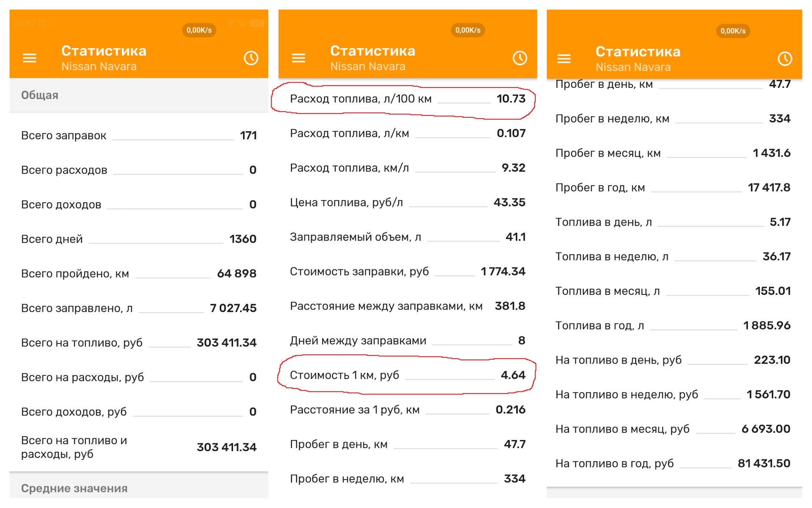Tap Пробег в неделю row in middle screen

[408, 479]
